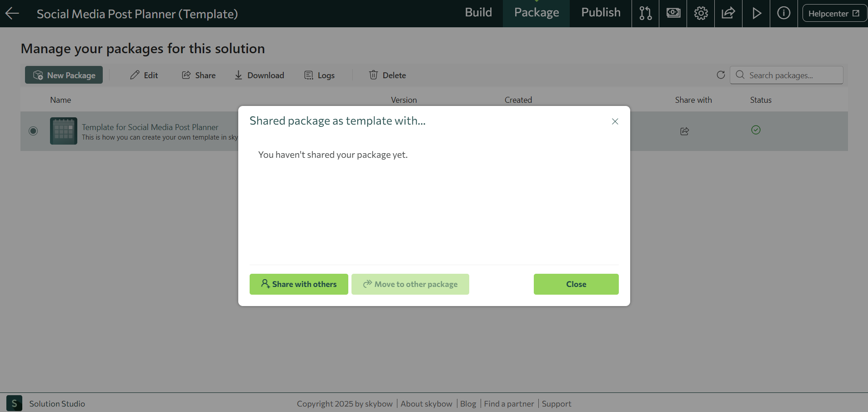
Task: Open solution settings gear icon
Action: (701, 14)
